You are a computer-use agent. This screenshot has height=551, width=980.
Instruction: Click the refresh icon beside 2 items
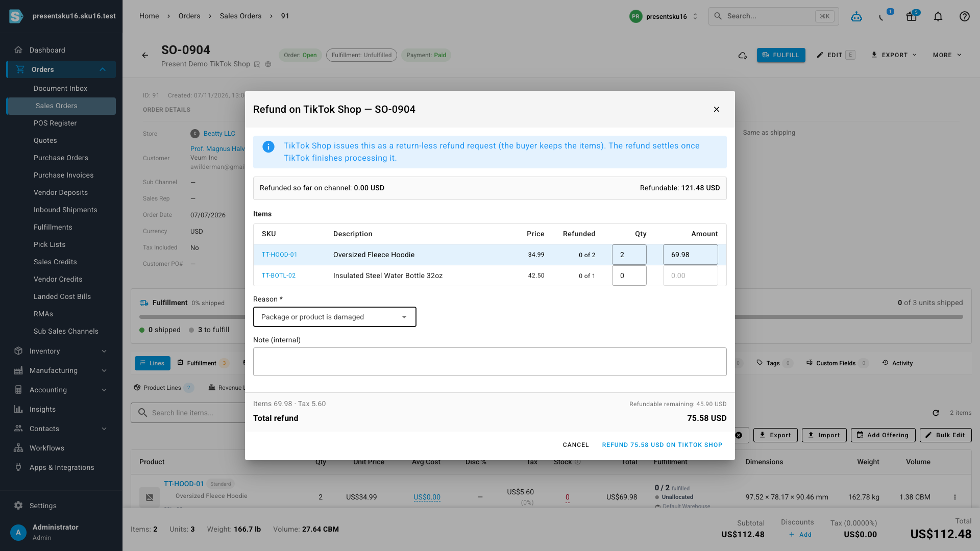936,413
